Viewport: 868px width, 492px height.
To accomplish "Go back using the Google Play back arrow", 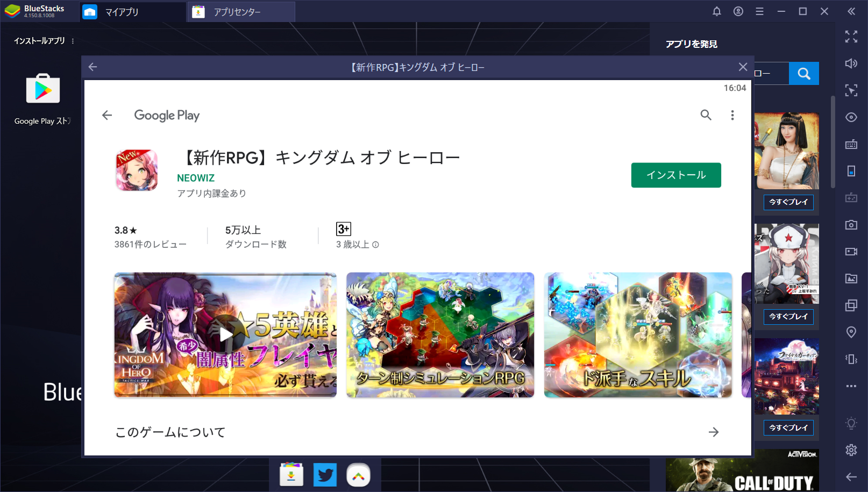I will (x=107, y=115).
